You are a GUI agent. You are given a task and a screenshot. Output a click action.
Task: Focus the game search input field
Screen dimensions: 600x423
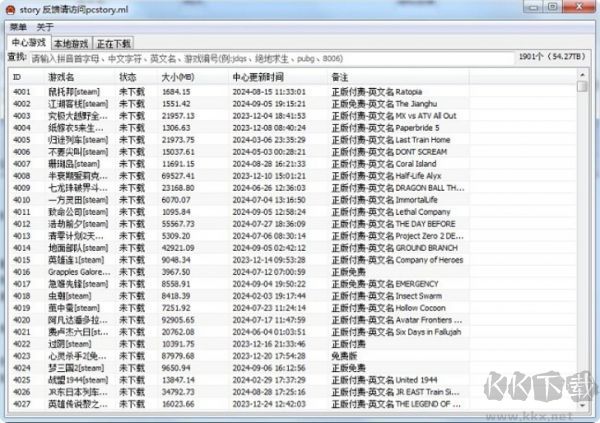[271, 59]
